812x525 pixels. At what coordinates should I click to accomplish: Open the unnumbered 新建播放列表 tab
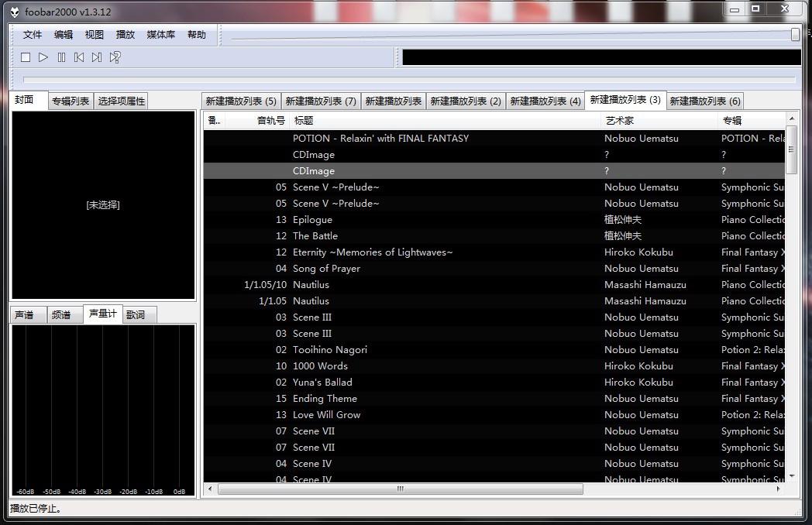[393, 101]
